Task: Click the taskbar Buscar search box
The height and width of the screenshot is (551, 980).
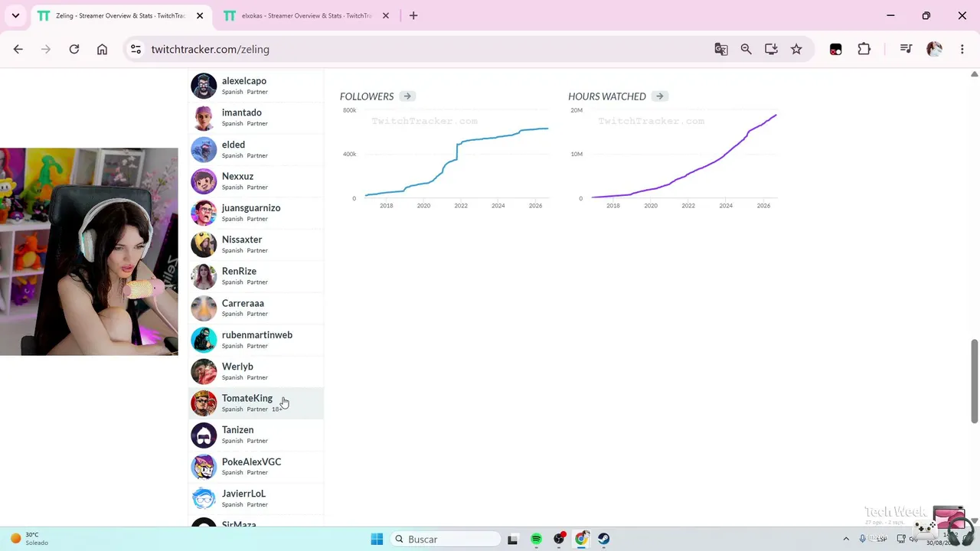Action: [445, 539]
